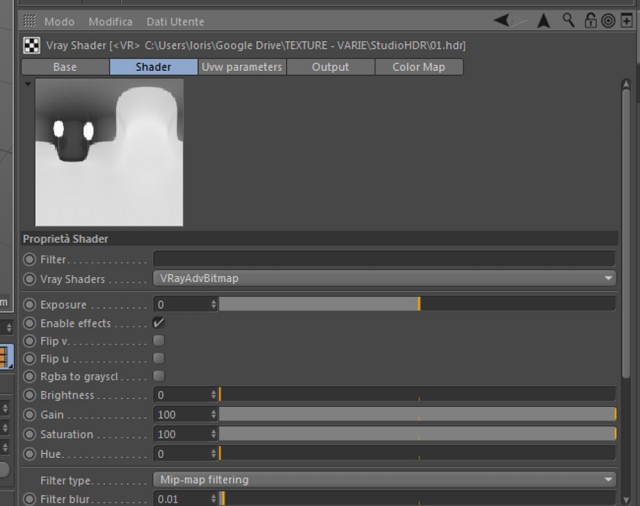
Task: Click the grip dots icon beside Modo
Action: 29,20
